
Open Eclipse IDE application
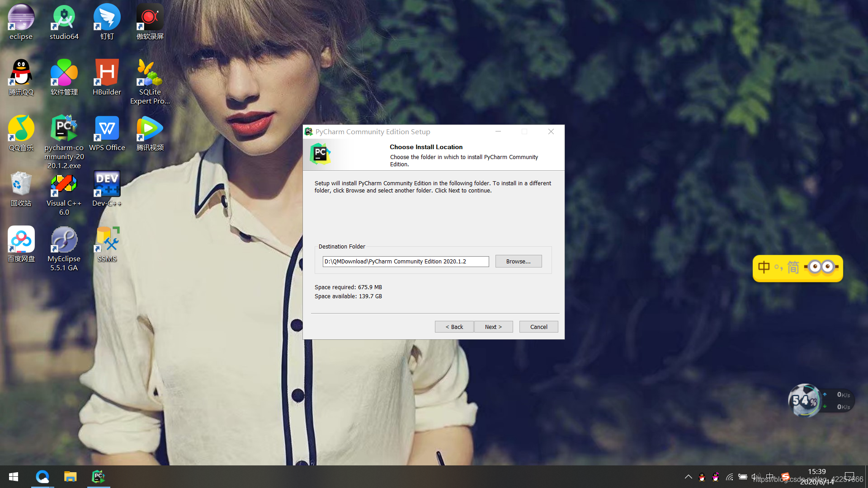(21, 22)
